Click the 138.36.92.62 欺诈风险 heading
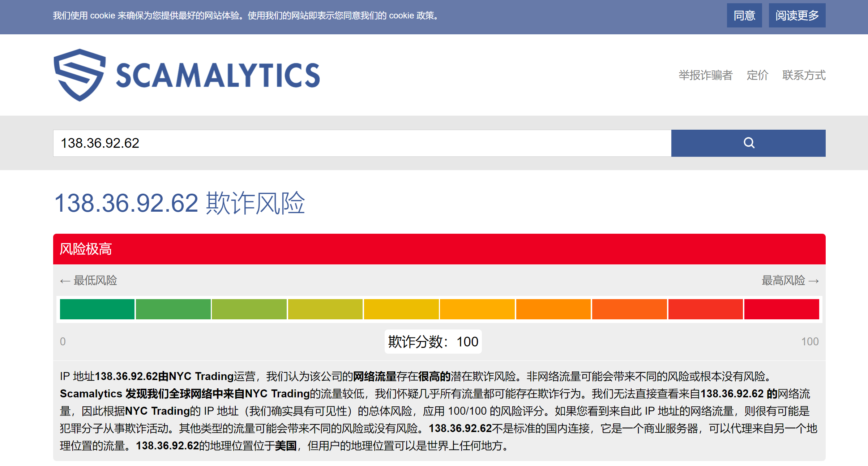The width and height of the screenshot is (868, 466). tap(180, 203)
